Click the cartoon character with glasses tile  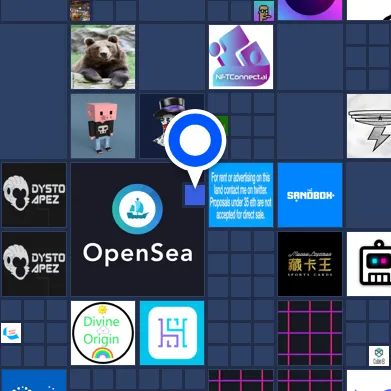pyautogui.click(x=264, y=11)
